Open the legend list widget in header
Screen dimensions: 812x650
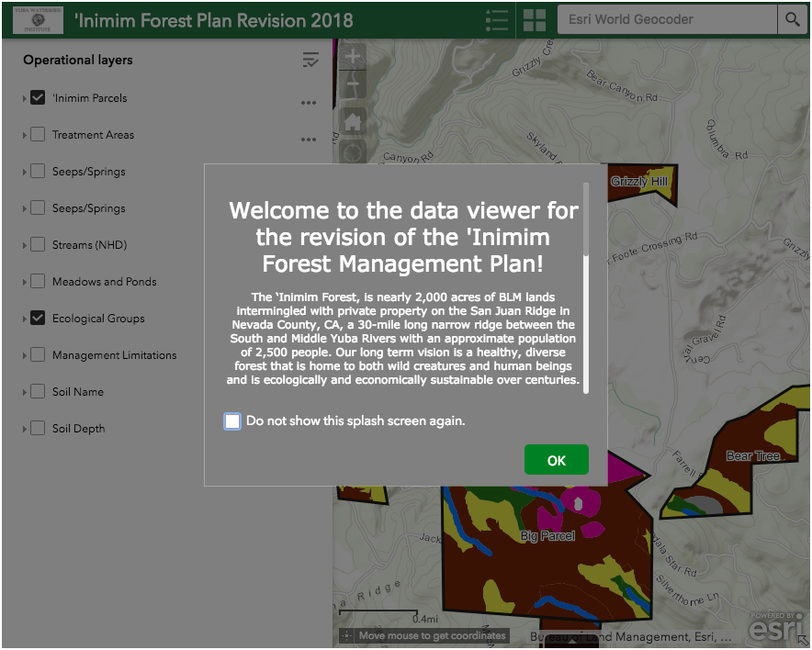(x=496, y=19)
